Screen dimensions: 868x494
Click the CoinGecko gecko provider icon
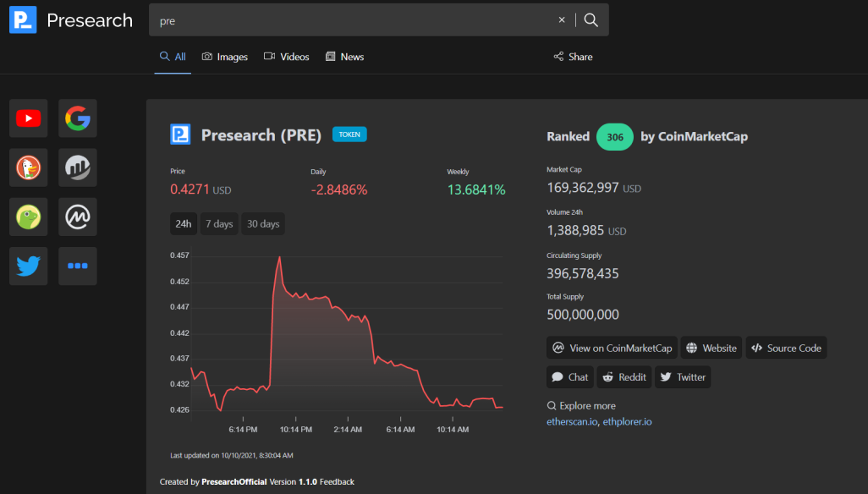pyautogui.click(x=28, y=217)
